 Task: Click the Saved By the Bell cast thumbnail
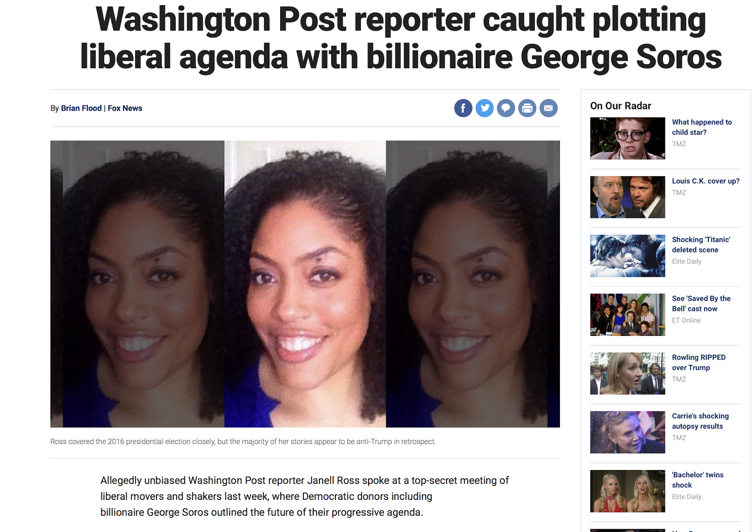point(627,315)
